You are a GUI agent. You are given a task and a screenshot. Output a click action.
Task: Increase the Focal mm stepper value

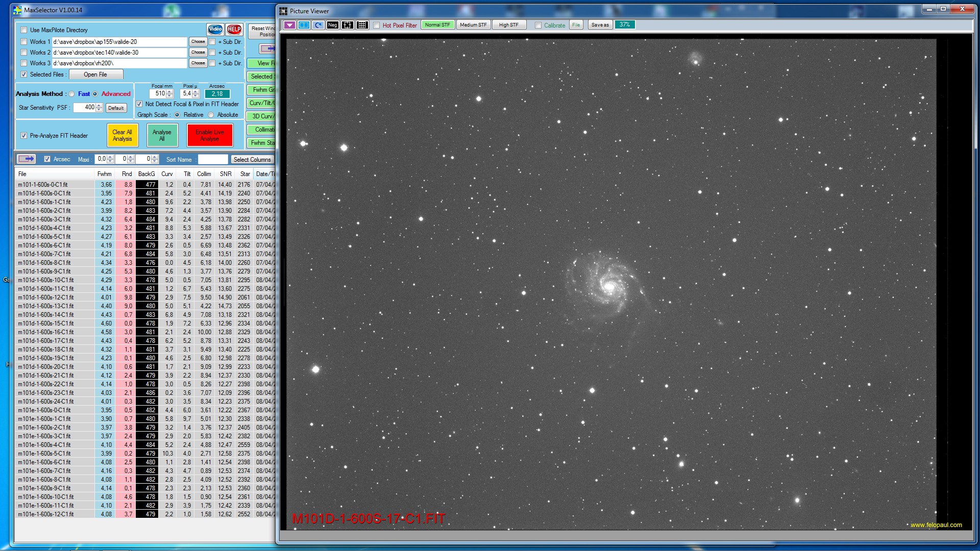170,91
